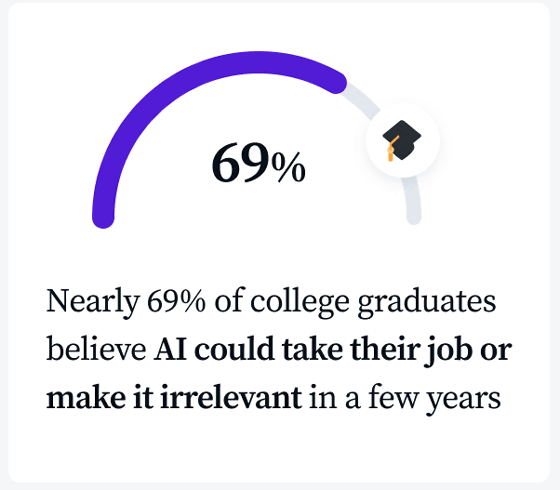The image size is (560, 490).
Task: Click the word Nearly in the caption
Action: click(x=92, y=302)
